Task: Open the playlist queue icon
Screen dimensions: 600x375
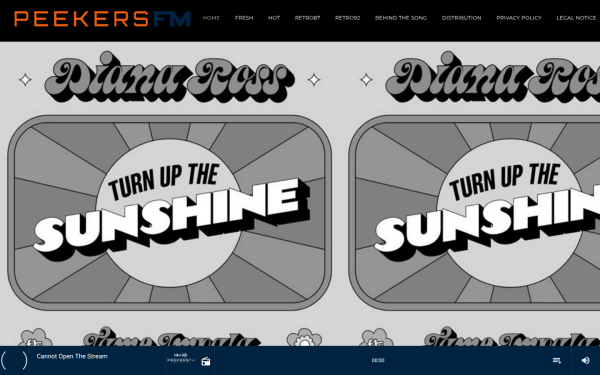Action: pyautogui.click(x=557, y=360)
